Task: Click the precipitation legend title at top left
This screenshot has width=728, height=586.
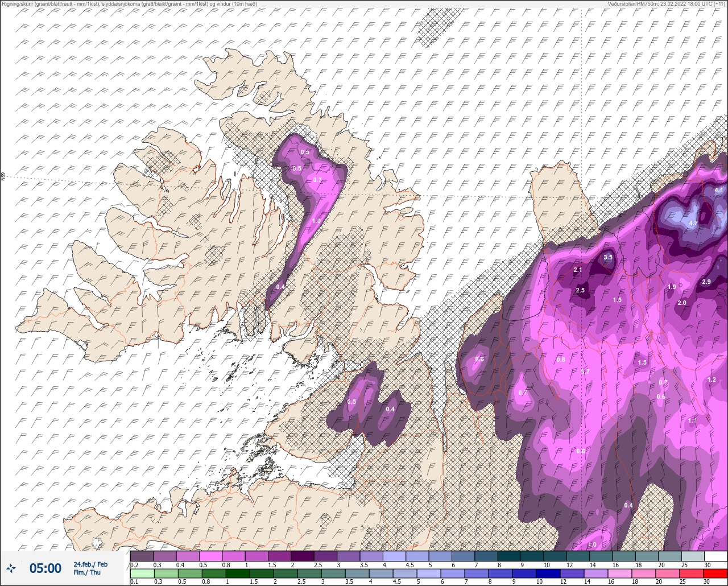Action: (130, 3)
